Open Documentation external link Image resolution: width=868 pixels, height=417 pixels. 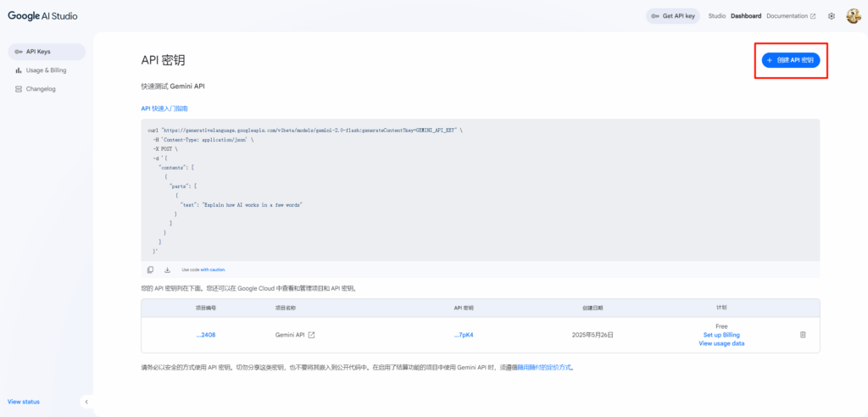click(791, 16)
